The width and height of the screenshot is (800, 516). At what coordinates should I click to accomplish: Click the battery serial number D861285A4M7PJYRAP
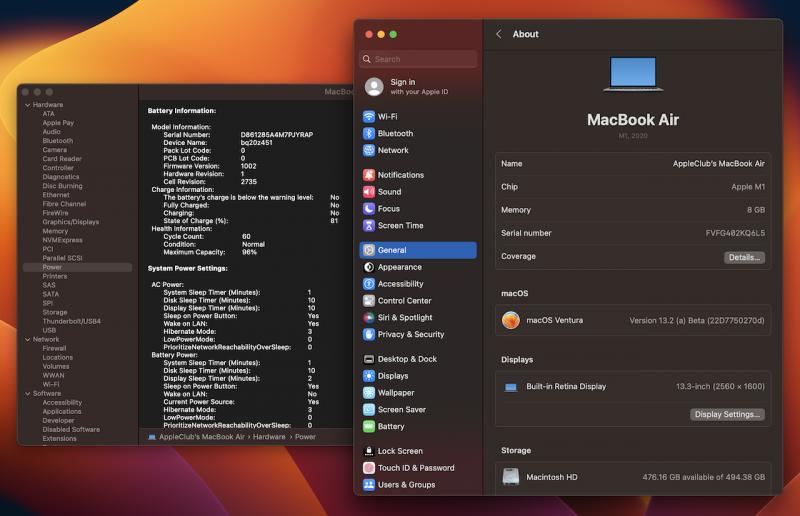coord(277,135)
